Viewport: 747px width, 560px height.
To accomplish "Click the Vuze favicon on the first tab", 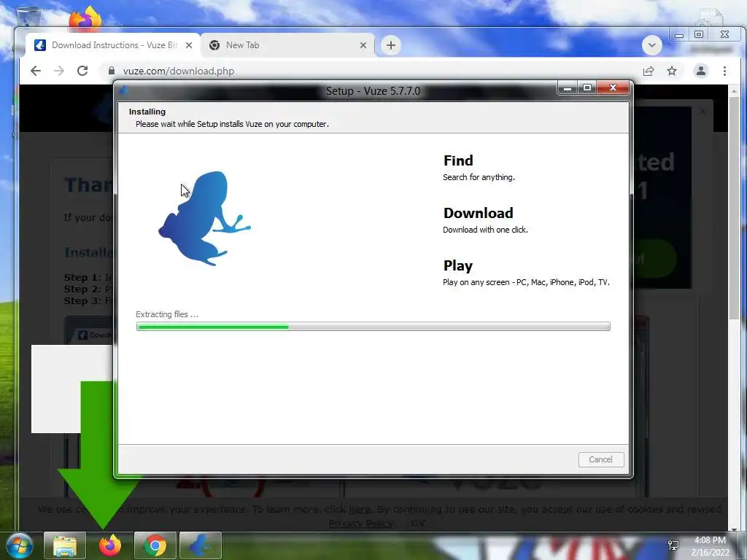I will [40, 45].
